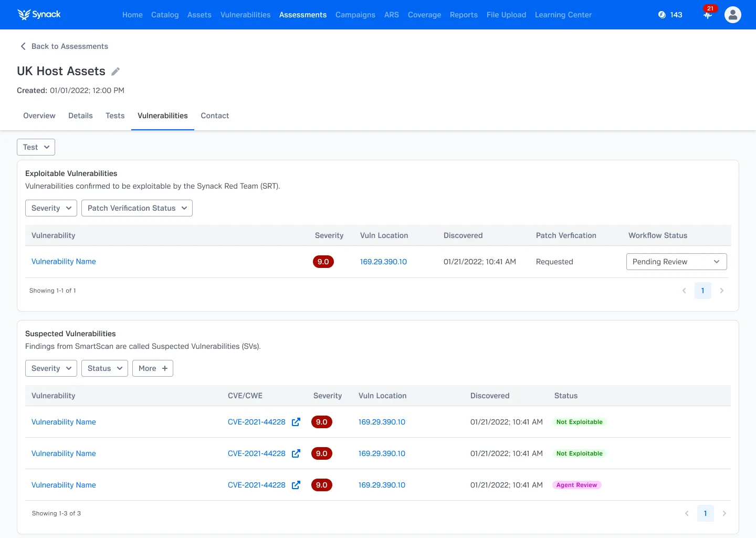Open the Vulnerability Name link in the exploitable table
Image resolution: width=756 pixels, height=538 pixels.
pos(64,262)
